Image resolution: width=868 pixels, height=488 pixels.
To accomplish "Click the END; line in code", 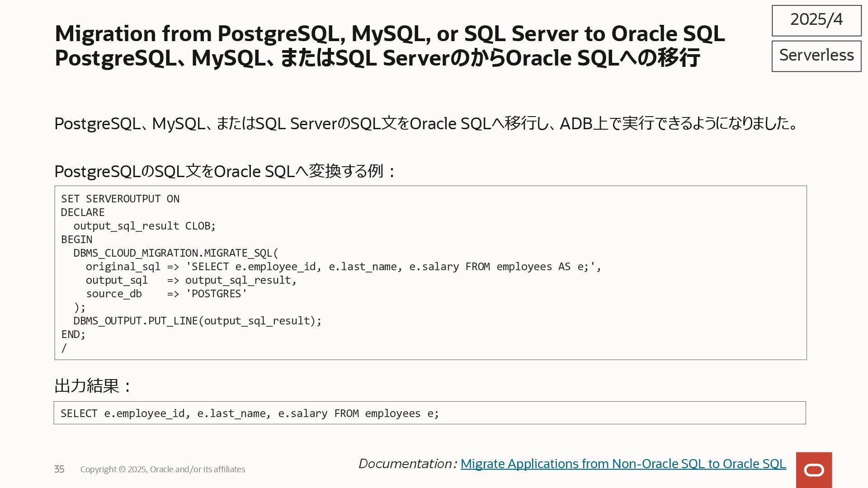I will (x=73, y=334).
